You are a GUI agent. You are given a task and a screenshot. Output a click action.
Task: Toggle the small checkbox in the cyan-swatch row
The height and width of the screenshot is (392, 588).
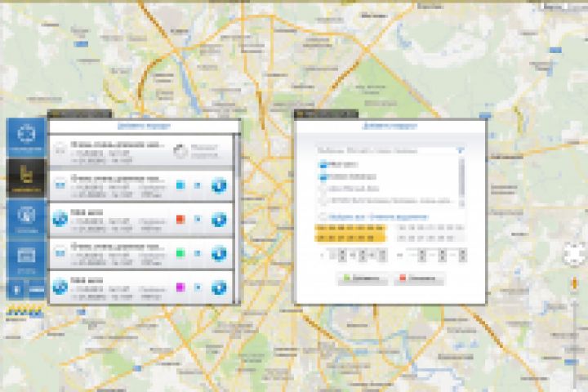click(198, 185)
